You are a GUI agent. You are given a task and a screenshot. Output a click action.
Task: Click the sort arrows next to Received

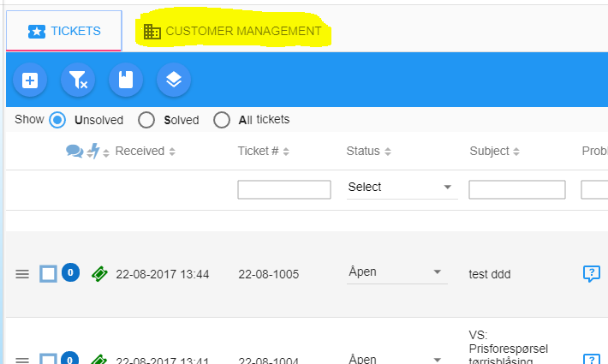tap(172, 152)
